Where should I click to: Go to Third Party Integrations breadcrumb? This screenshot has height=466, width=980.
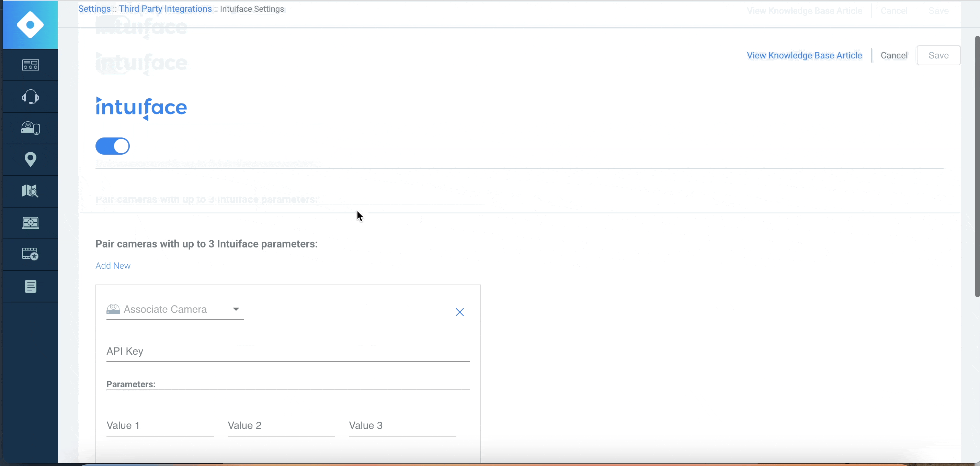(165, 9)
